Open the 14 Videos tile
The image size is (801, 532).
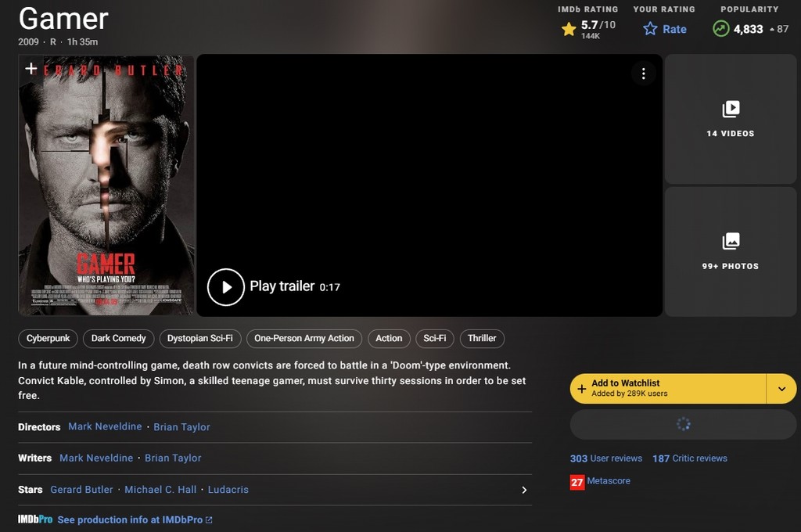730,119
